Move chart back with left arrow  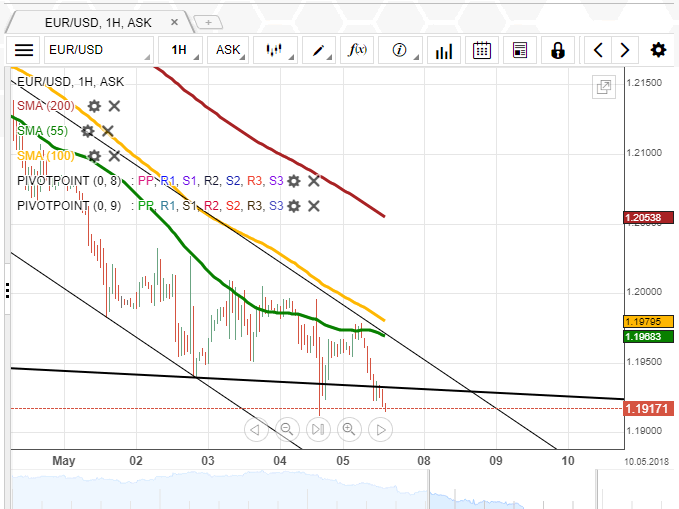click(x=598, y=50)
